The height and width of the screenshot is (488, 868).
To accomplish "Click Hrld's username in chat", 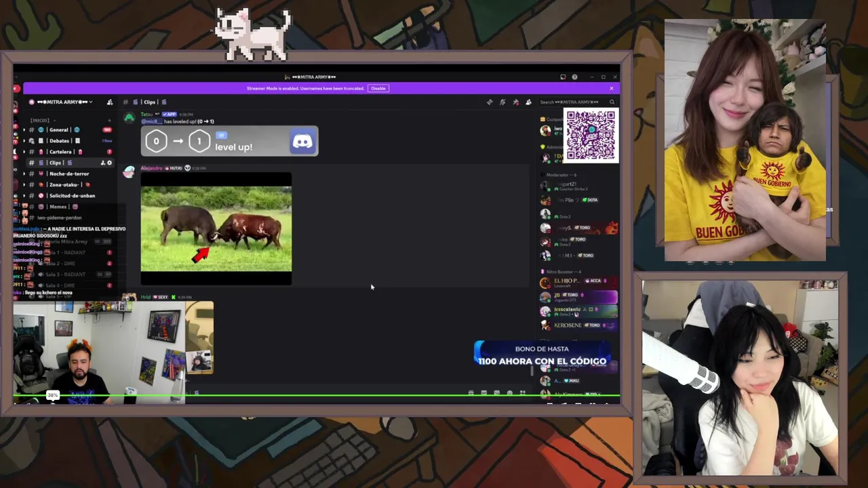I will (x=146, y=297).
